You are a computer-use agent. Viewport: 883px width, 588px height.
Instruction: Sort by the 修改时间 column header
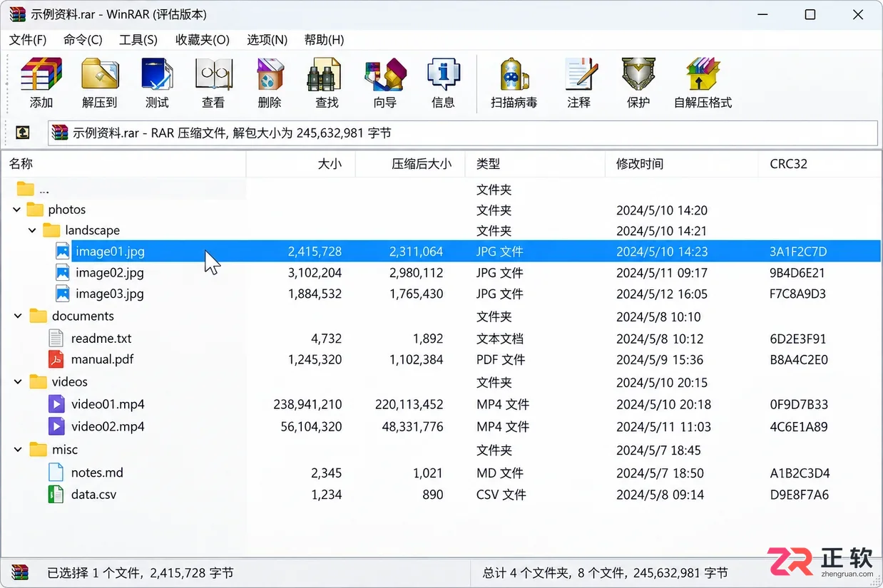pyautogui.click(x=682, y=164)
